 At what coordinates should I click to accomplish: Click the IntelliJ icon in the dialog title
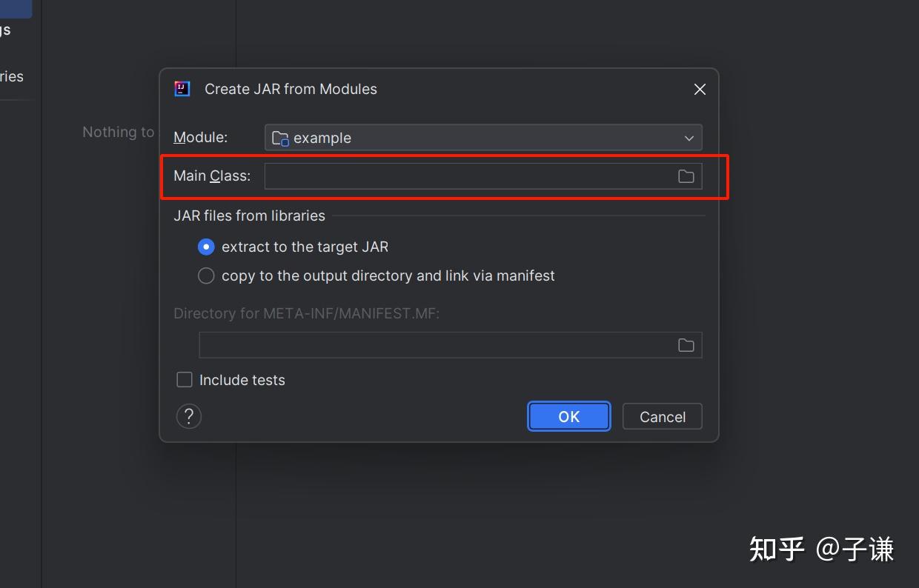(x=182, y=88)
